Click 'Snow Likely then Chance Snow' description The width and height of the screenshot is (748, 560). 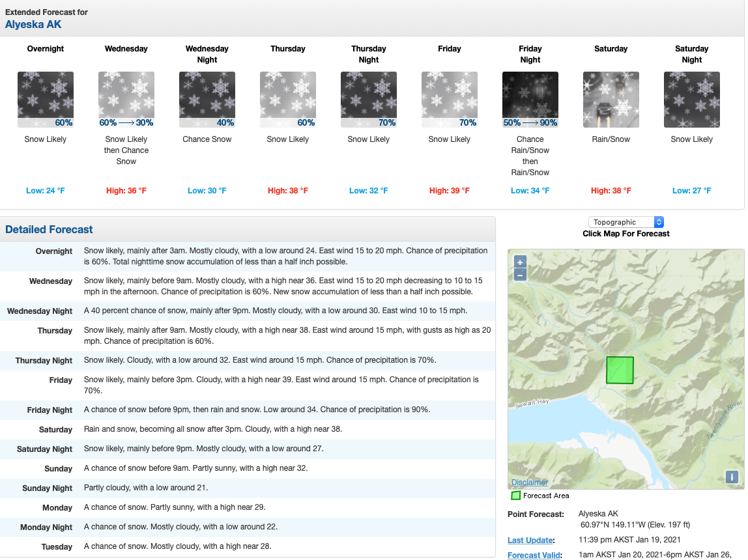(126, 150)
